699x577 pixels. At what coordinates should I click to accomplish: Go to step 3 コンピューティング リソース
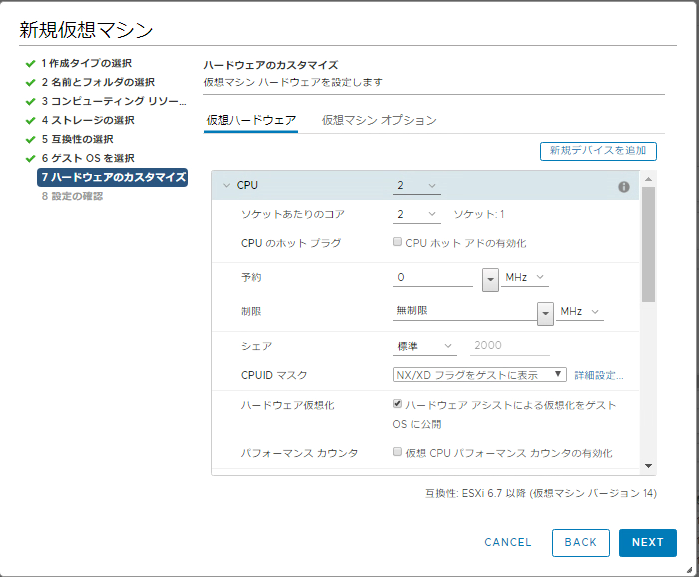coord(114,101)
